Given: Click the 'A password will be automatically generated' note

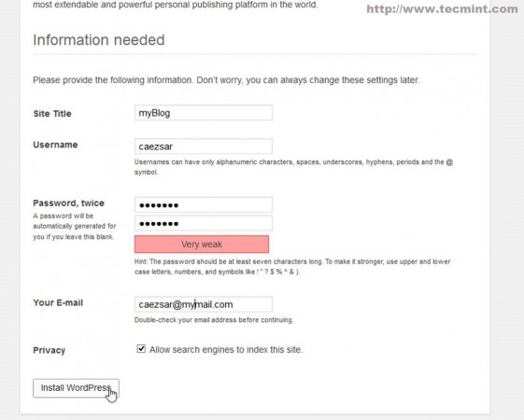Looking at the screenshot, I should pos(75,226).
